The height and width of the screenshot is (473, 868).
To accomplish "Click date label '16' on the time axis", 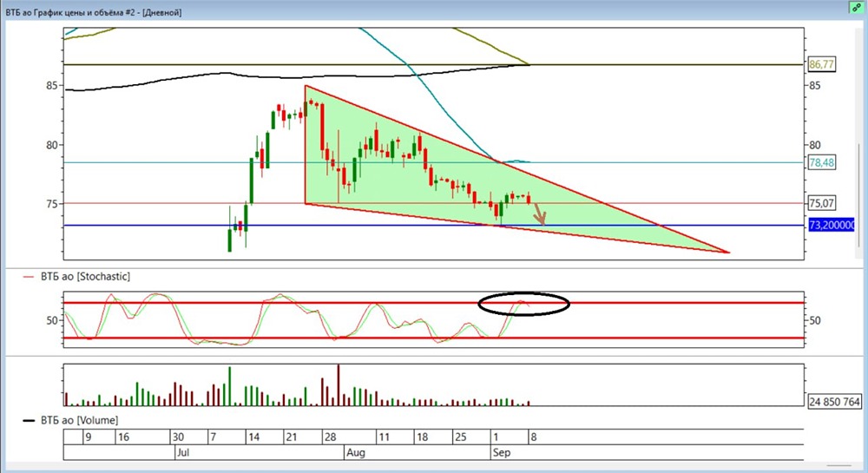I will click(x=123, y=437).
